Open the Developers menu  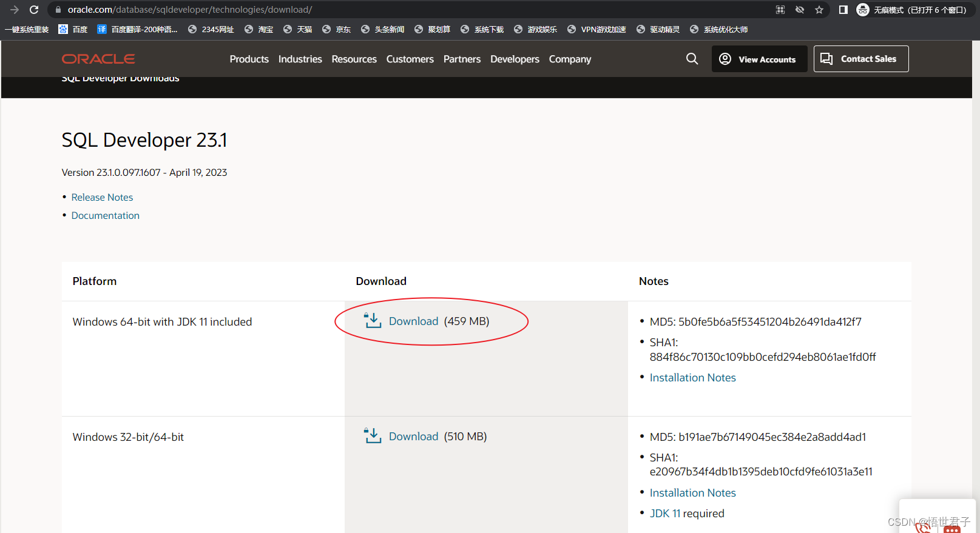point(515,59)
